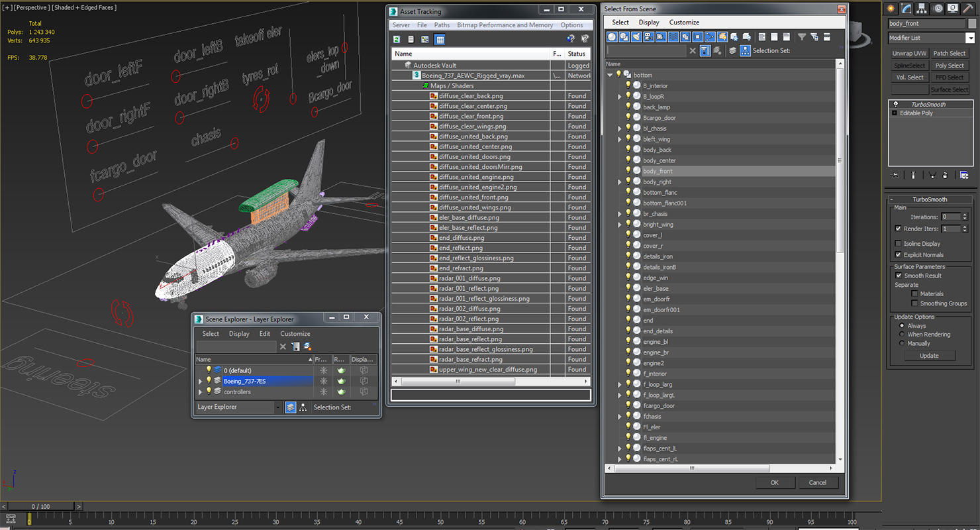Select the Always update option
The image size is (980, 530).
(901, 326)
